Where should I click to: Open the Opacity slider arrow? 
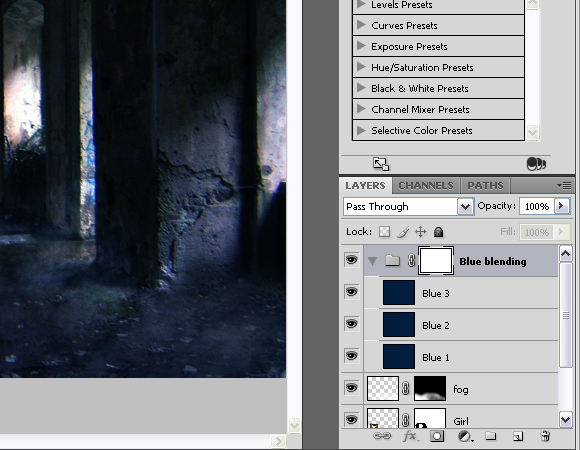tap(562, 206)
